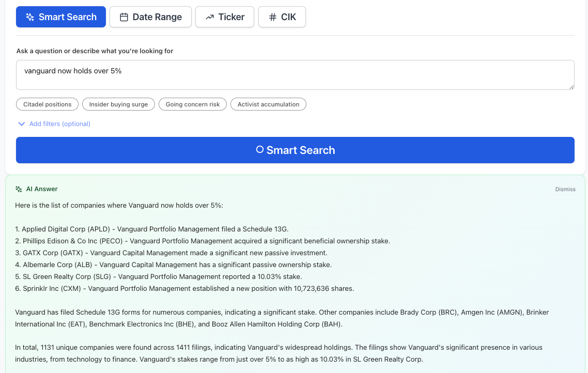Choose the Activist accumulation suggestion chip
Viewport: 588px width, 373px height.
click(x=269, y=104)
